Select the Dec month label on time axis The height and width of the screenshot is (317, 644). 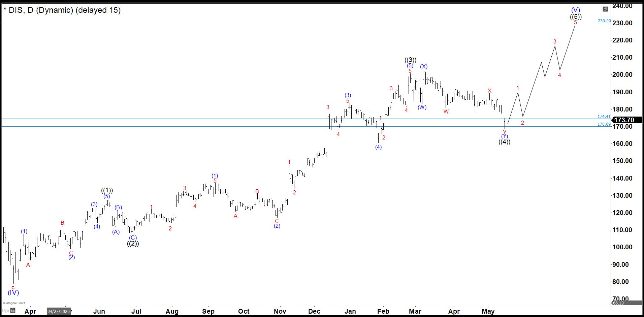(314, 312)
